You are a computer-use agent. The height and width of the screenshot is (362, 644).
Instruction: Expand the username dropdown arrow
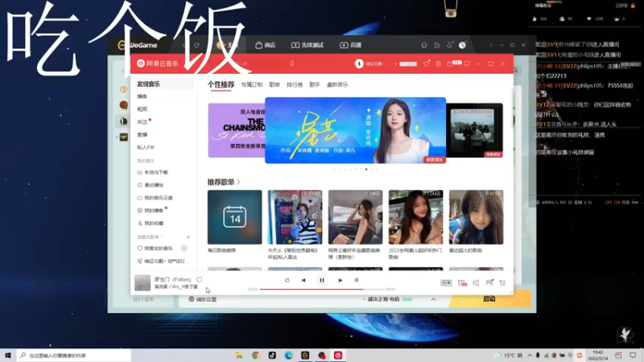(x=396, y=64)
